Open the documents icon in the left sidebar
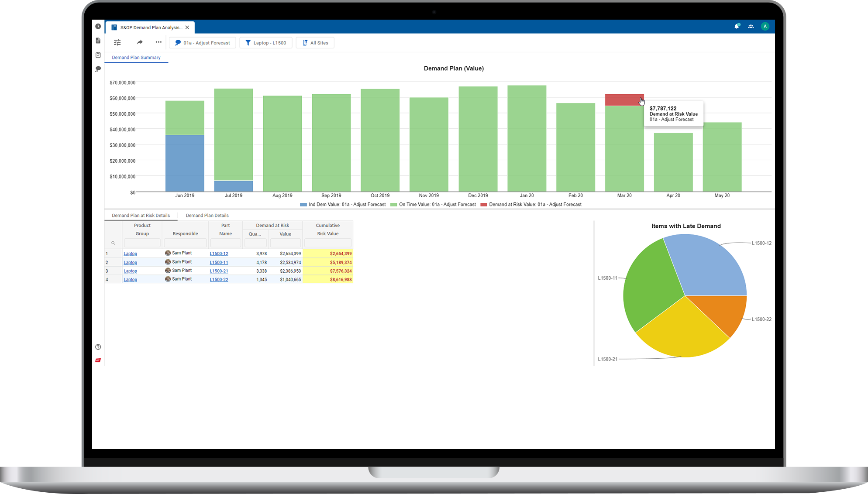 click(x=98, y=41)
